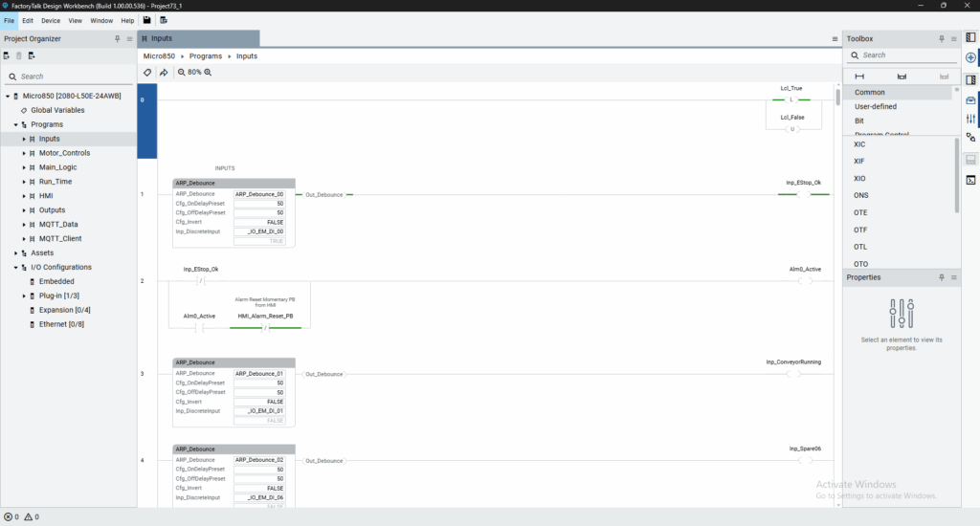Open the File menu

click(x=9, y=21)
